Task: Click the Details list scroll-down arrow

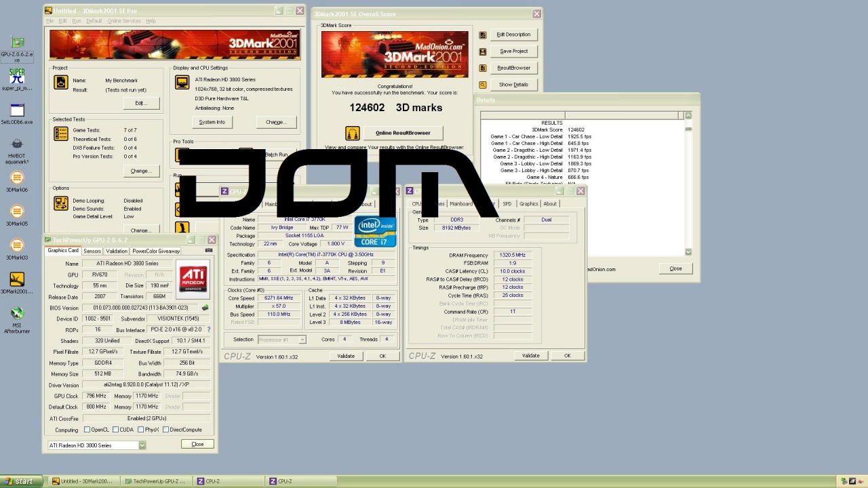Action: click(x=688, y=251)
